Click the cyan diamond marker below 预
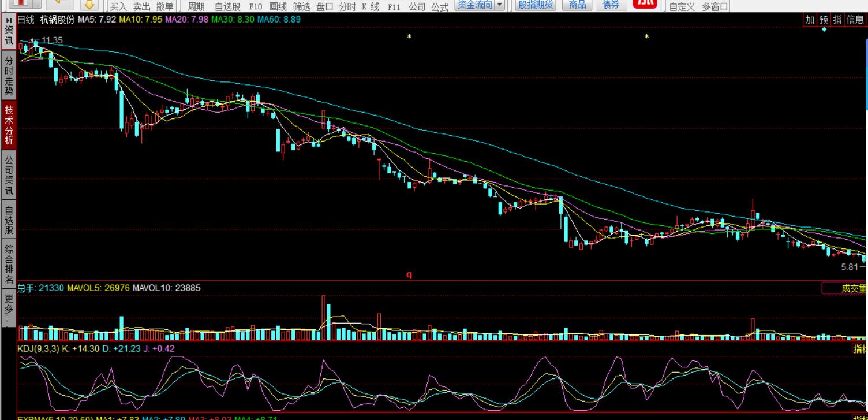This screenshot has width=868, height=420. click(824, 29)
